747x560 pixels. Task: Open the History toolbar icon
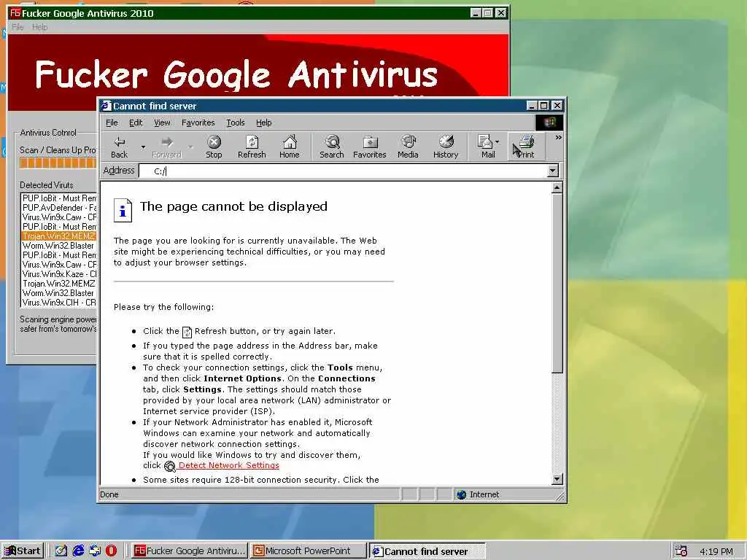pos(446,147)
